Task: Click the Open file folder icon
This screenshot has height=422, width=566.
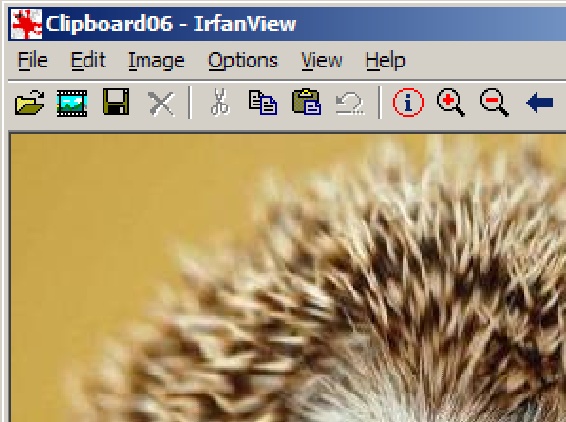Action: (30, 103)
